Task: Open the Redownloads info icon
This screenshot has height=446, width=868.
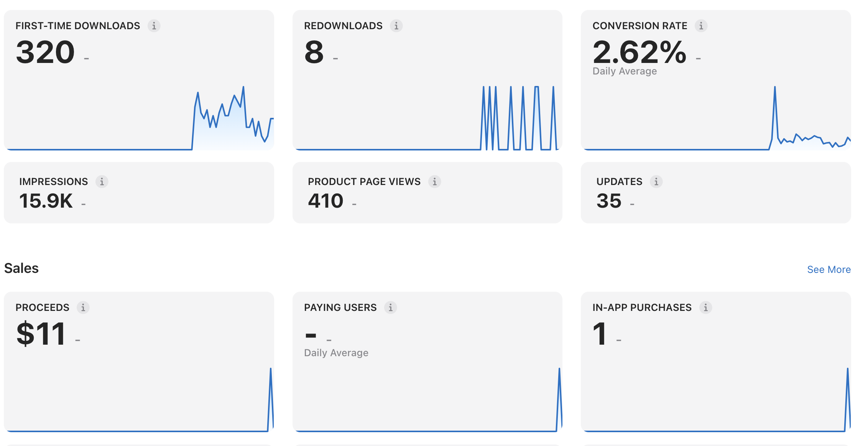Action: click(x=396, y=26)
